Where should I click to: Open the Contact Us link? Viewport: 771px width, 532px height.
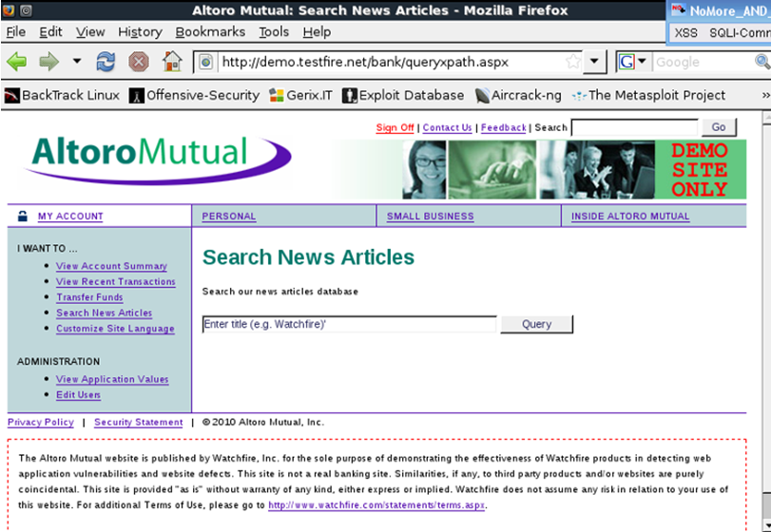[447, 127]
